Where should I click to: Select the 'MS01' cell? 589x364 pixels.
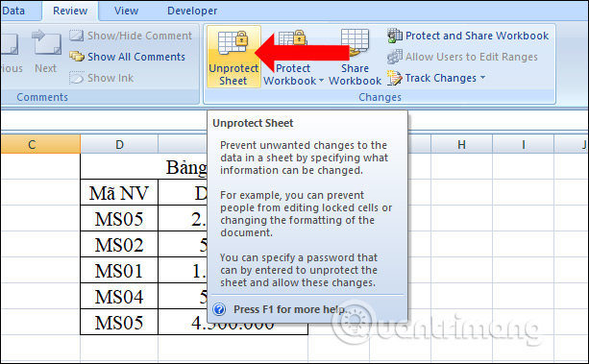pos(119,270)
